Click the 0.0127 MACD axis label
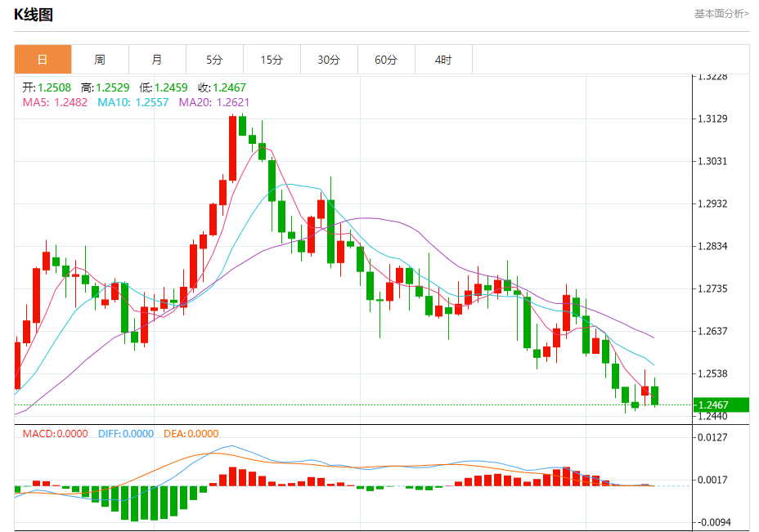759x532 pixels. [712, 438]
